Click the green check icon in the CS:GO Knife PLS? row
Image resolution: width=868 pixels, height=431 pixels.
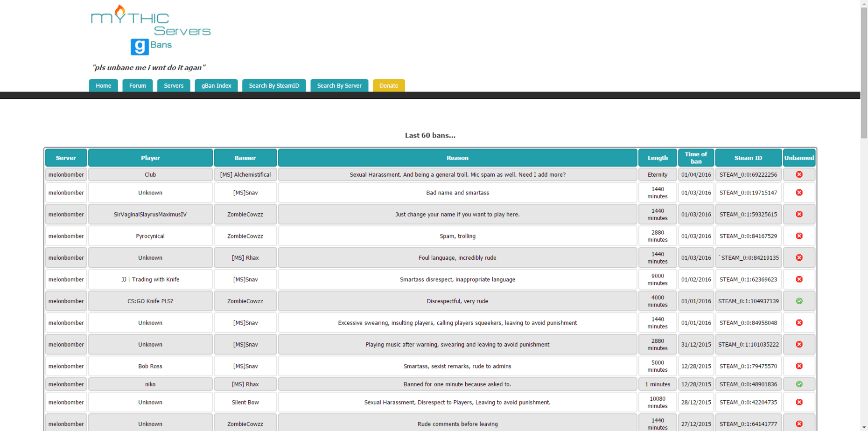(x=799, y=301)
